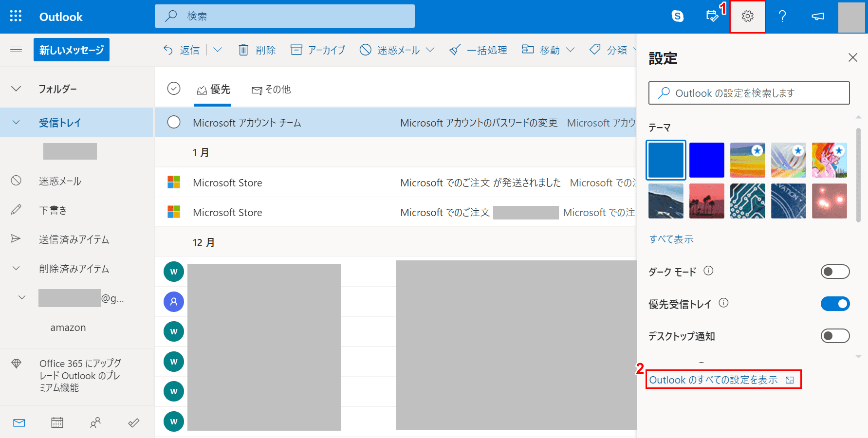Image resolution: width=868 pixels, height=438 pixels.
Task: Click the settings gear icon
Action: click(x=748, y=16)
